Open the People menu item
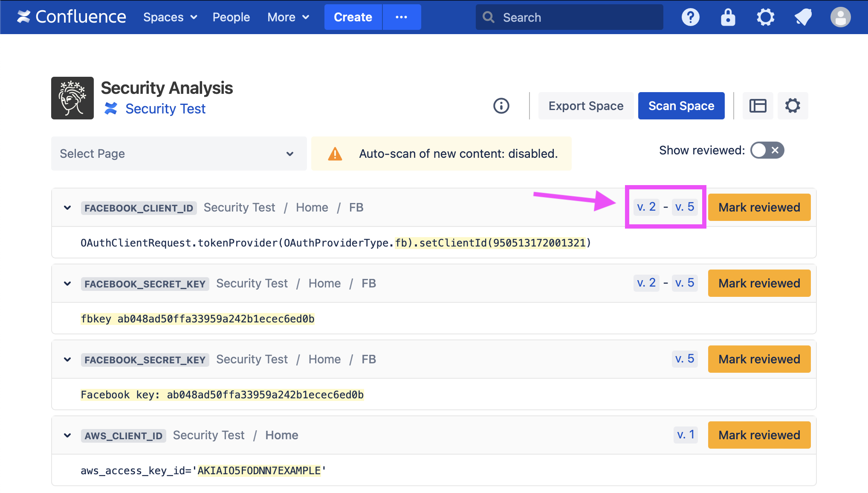This screenshot has width=868, height=493. point(231,17)
